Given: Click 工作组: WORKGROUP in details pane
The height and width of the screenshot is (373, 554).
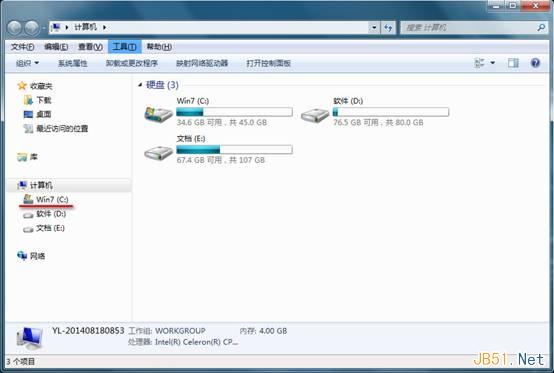Looking at the screenshot, I should coord(167,331).
